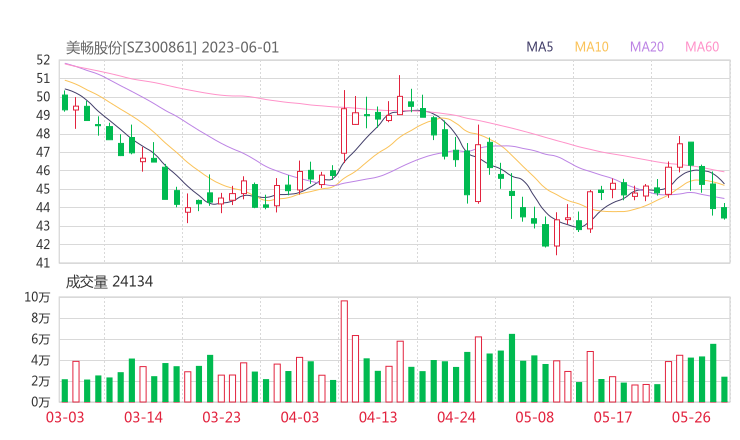Click the 6万 volume axis label
740x440 pixels.
[41, 339]
